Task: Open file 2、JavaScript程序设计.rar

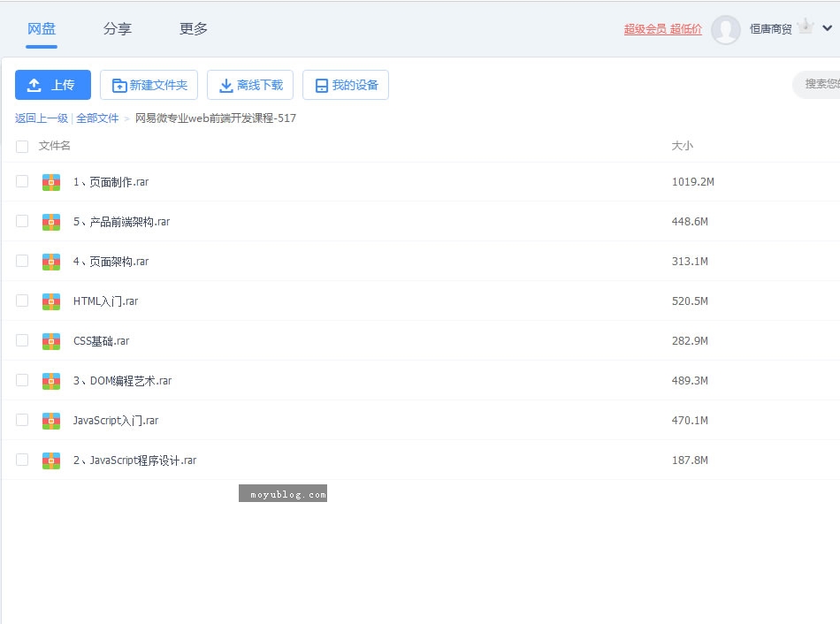Action: [135, 460]
